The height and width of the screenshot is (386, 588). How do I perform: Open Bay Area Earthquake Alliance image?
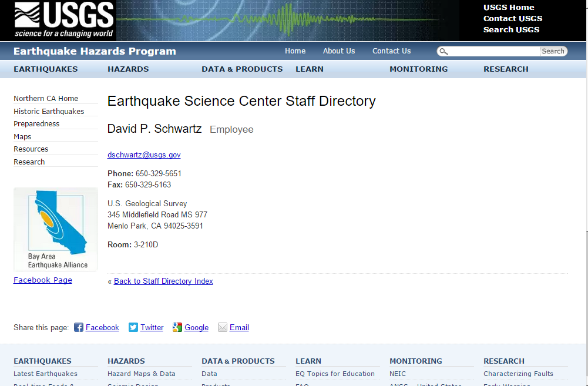[55, 229]
